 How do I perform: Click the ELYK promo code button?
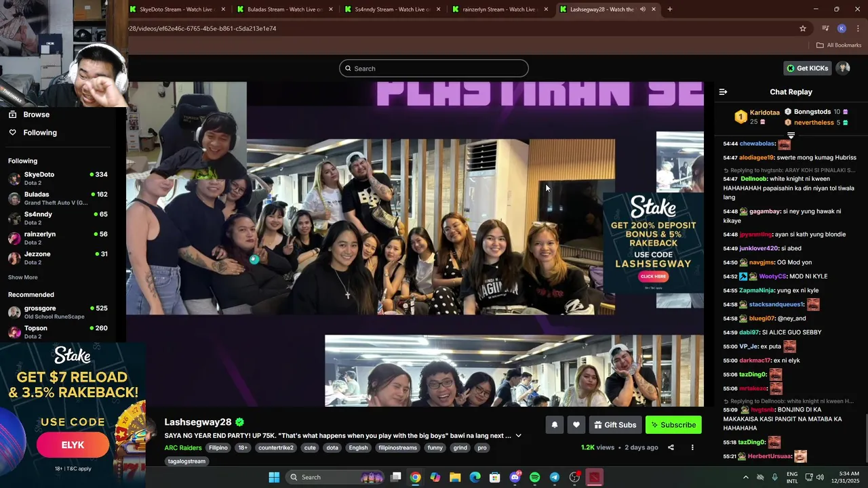click(x=73, y=445)
